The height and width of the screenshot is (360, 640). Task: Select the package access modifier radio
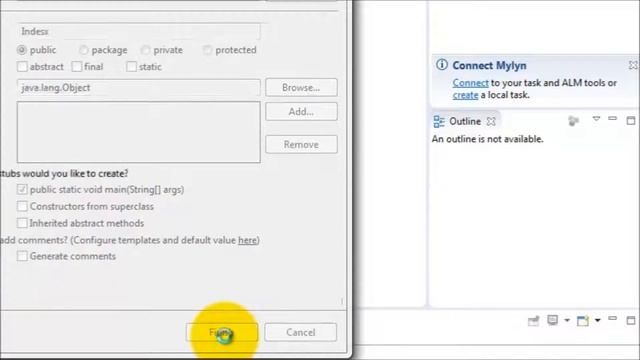coord(84,50)
